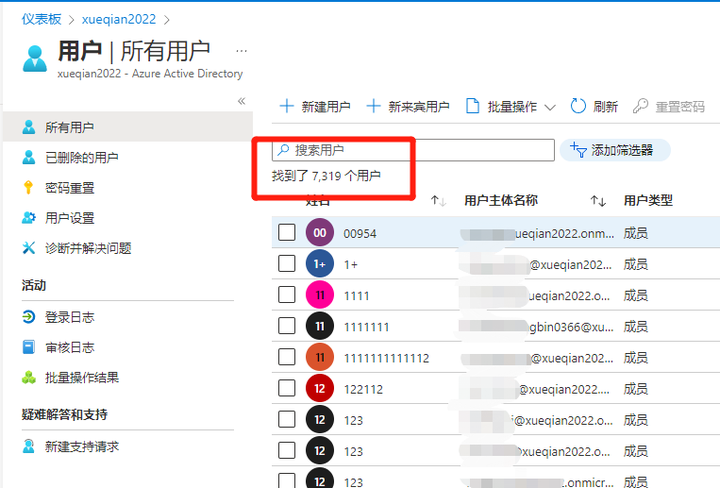Open the more options ellipsis beside 所有用户

[242, 51]
